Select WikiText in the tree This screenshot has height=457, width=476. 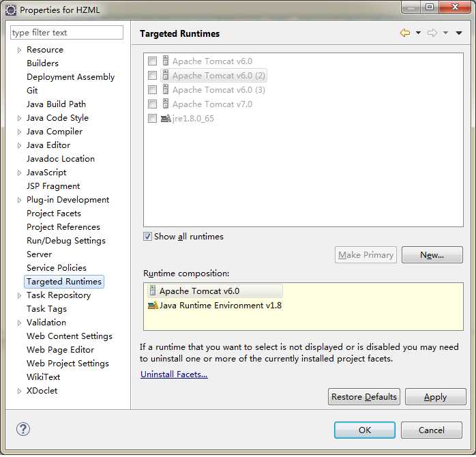click(43, 377)
